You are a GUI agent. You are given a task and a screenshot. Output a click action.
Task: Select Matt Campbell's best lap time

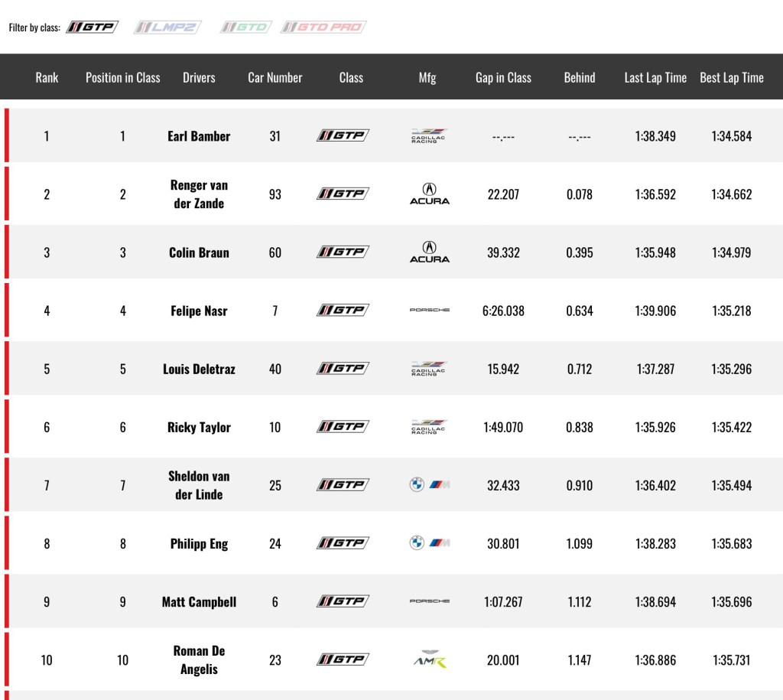point(732,601)
